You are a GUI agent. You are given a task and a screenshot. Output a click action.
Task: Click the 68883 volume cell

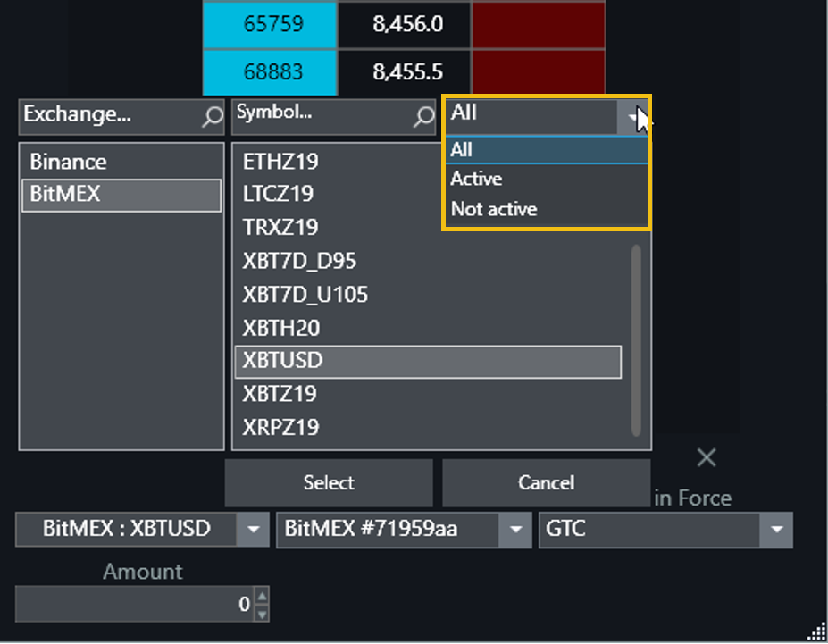click(270, 72)
